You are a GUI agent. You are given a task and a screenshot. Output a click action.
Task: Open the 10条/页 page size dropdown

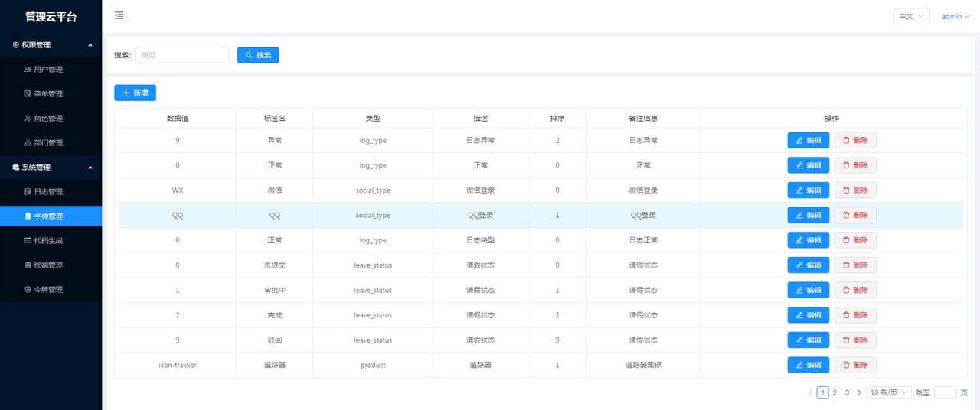click(x=889, y=392)
